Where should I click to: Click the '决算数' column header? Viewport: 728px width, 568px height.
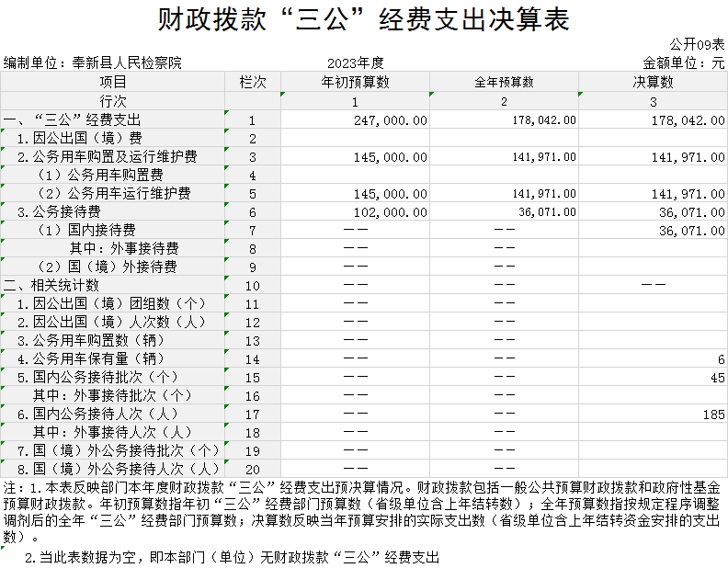tap(653, 82)
